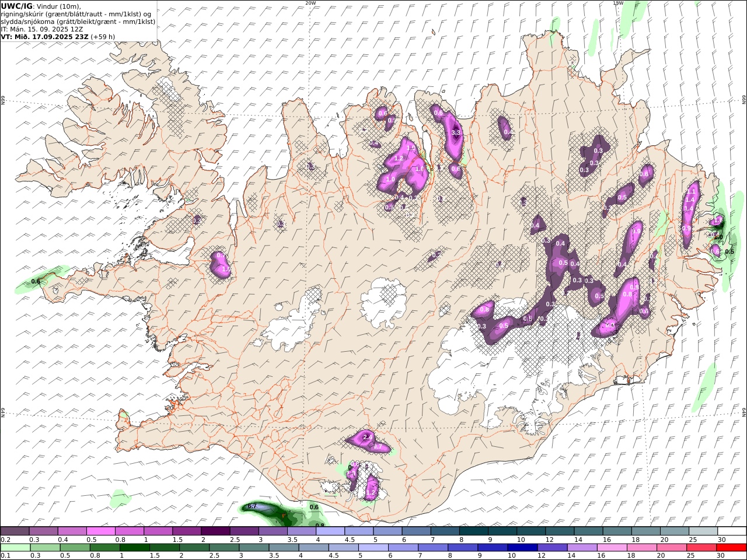Pick the darkest purple swatch between 2 and 2.5

tap(216, 531)
